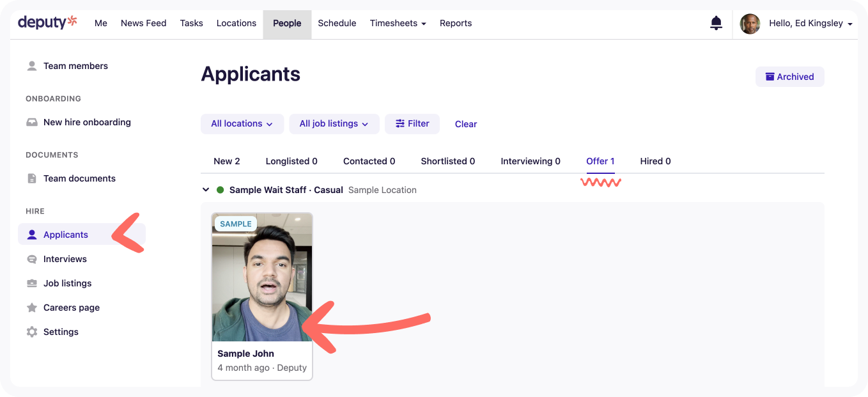The image size is (868, 397).
Task: Switch to the Shortlisted 0 tab
Action: pos(448,161)
